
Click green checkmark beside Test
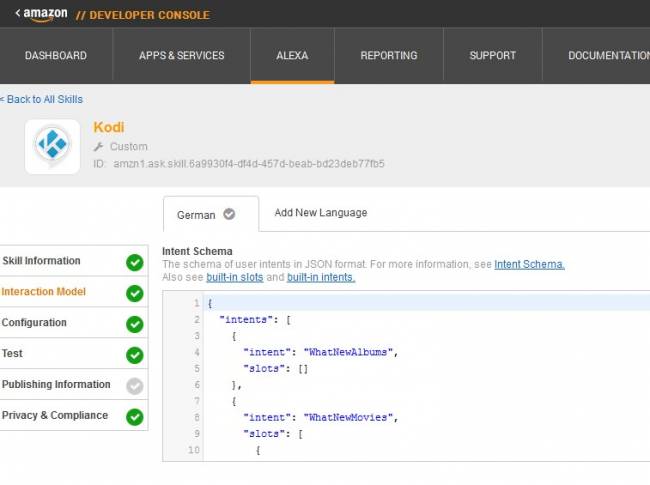click(x=134, y=355)
